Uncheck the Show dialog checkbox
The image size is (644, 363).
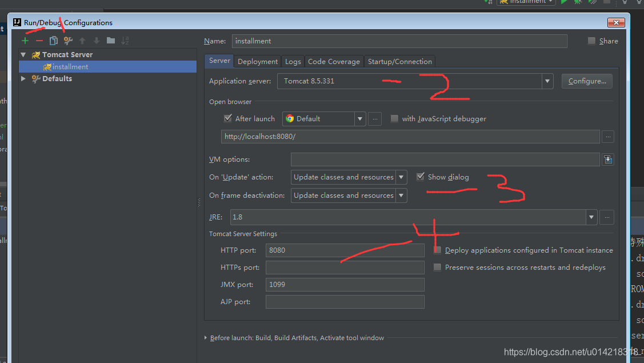click(x=420, y=177)
